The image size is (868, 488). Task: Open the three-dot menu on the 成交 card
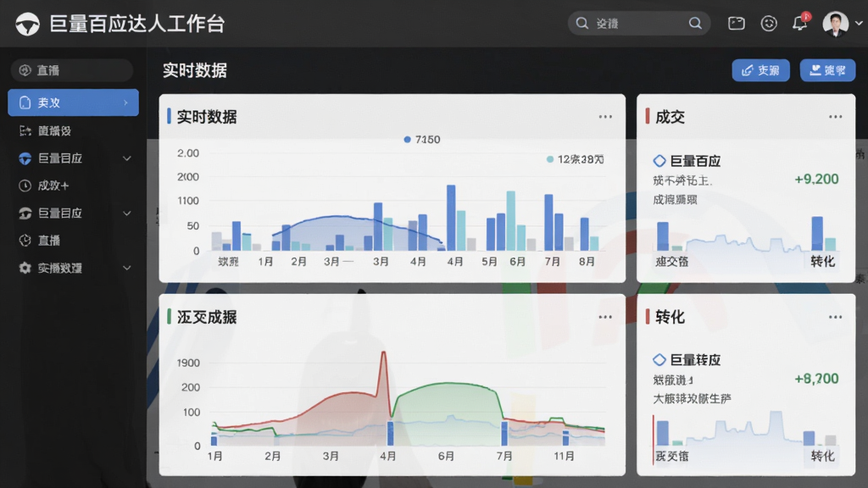click(x=835, y=117)
